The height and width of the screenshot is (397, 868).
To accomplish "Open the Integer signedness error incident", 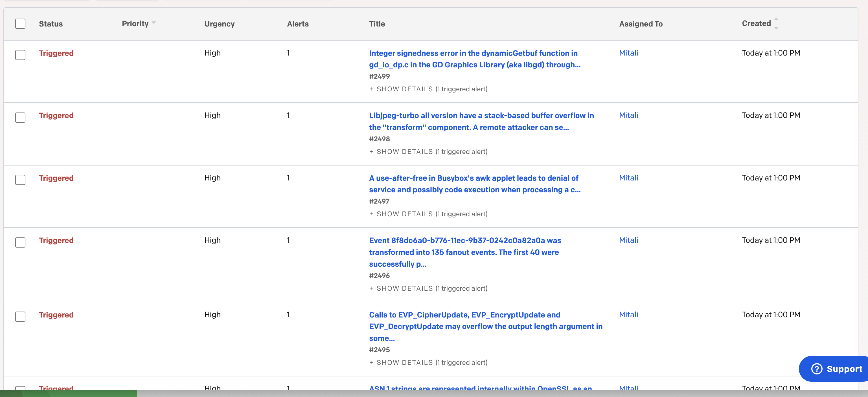I will (x=475, y=59).
